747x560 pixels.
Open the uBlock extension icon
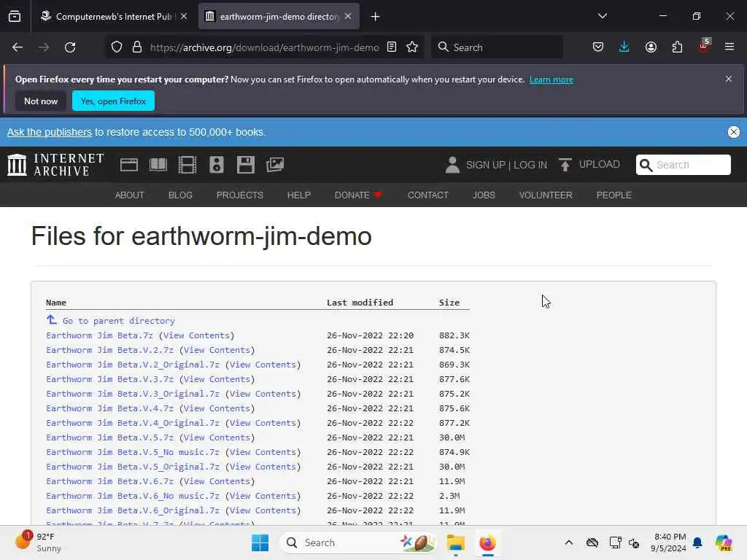point(704,46)
